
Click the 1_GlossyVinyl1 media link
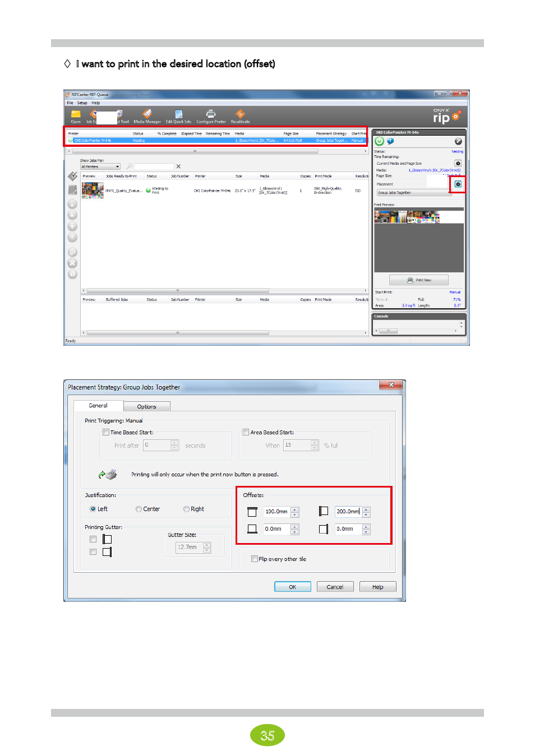coord(435,170)
